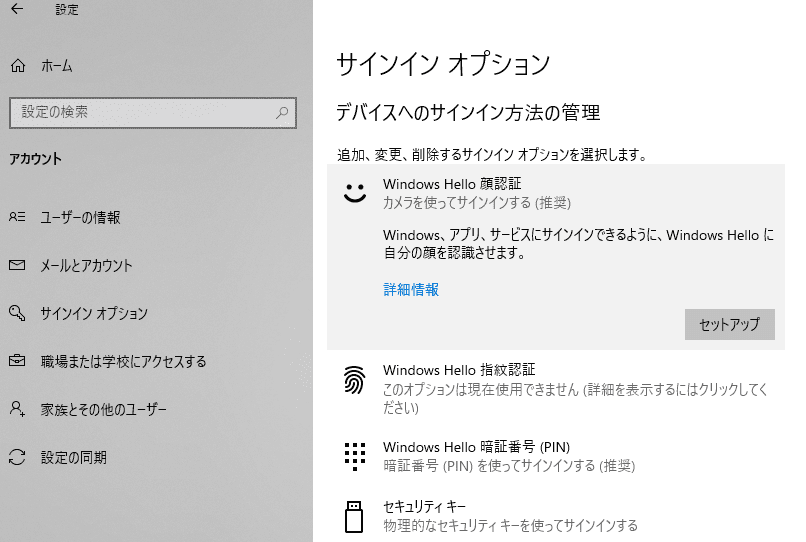The height and width of the screenshot is (542, 806).
Task: Expand Windows Hello 指紋認証 option
Action: [x=556, y=389]
